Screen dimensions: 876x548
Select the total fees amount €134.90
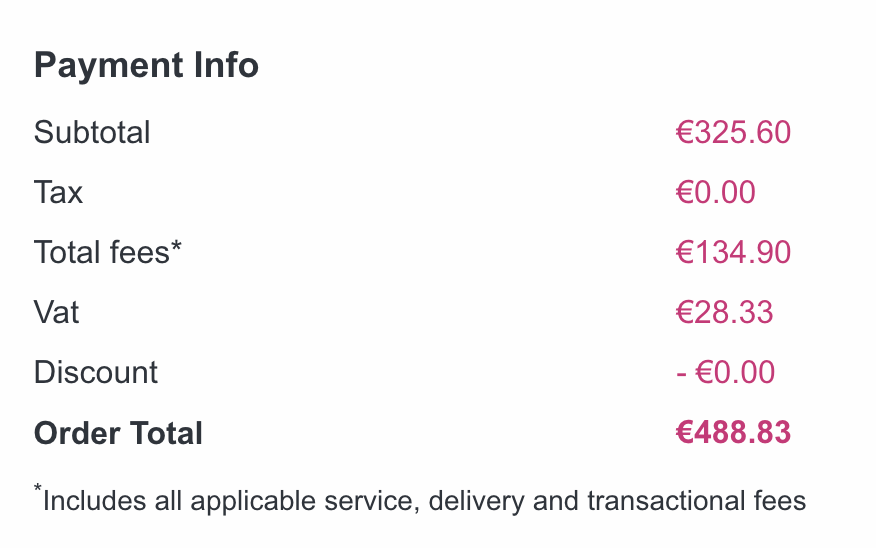[x=733, y=252]
